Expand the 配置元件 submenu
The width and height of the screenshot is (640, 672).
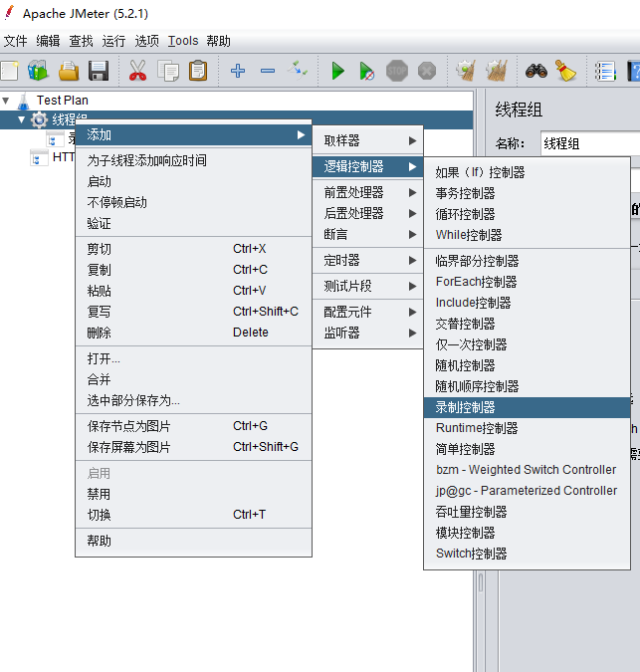click(368, 312)
